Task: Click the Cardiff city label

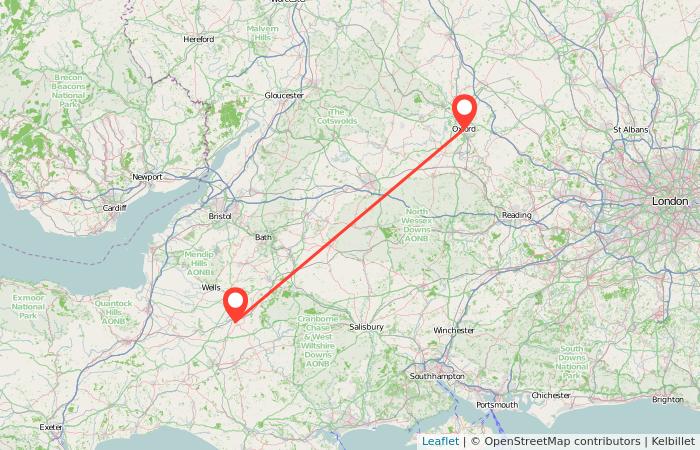Action: 114,208
